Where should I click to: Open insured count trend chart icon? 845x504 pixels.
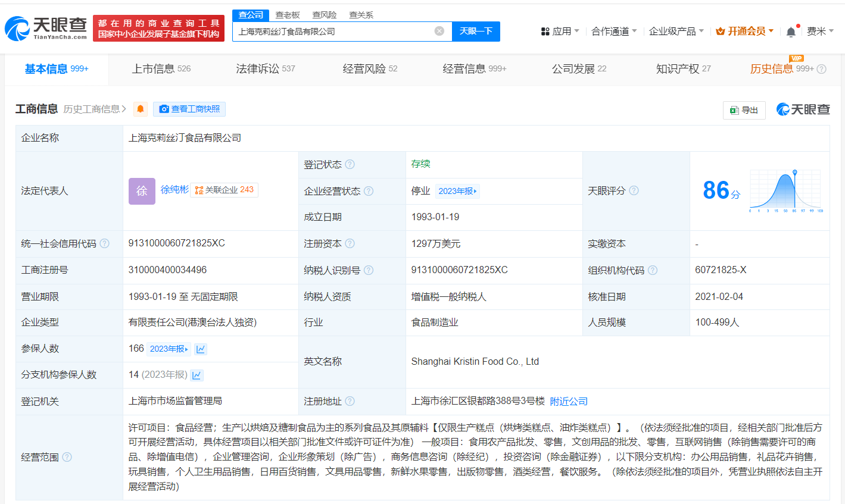[201, 349]
